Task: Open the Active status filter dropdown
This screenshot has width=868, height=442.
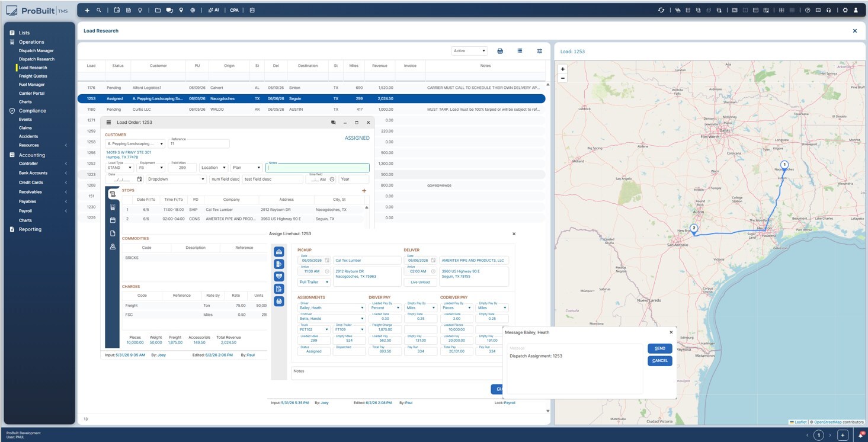Action: [x=469, y=51]
